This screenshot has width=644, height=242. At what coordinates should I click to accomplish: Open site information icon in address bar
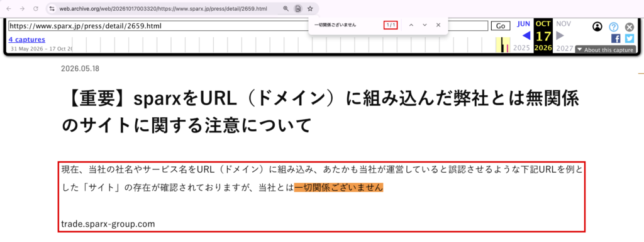point(52,8)
